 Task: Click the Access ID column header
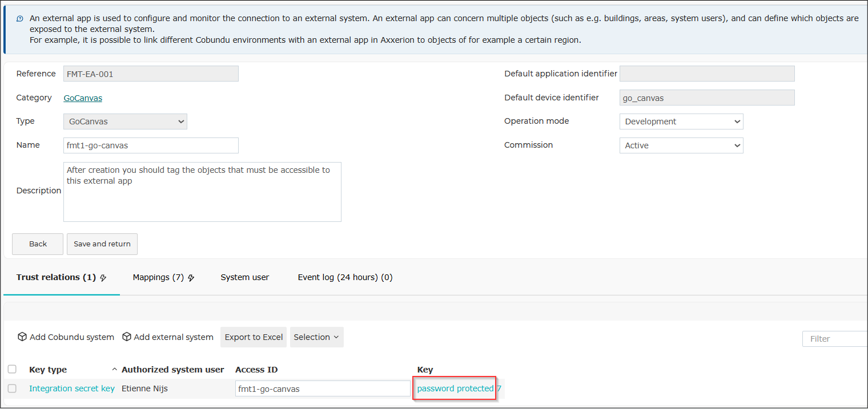pos(256,370)
